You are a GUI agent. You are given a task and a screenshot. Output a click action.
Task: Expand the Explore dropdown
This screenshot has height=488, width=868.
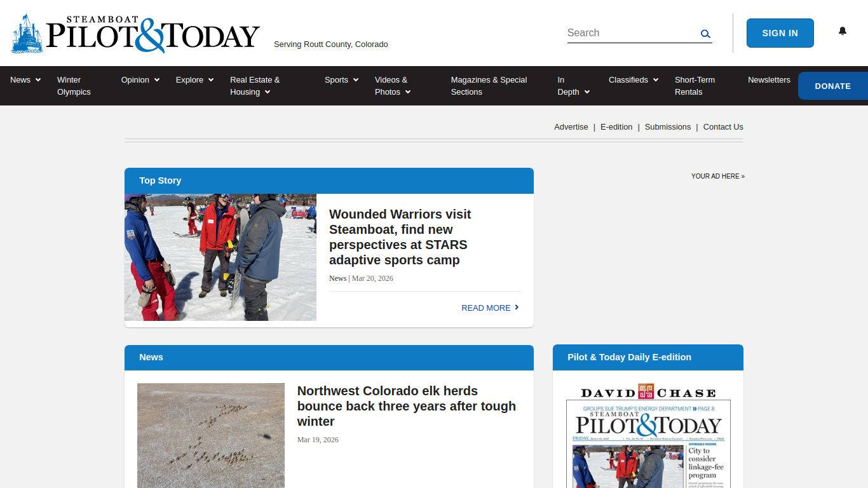[x=195, y=80]
